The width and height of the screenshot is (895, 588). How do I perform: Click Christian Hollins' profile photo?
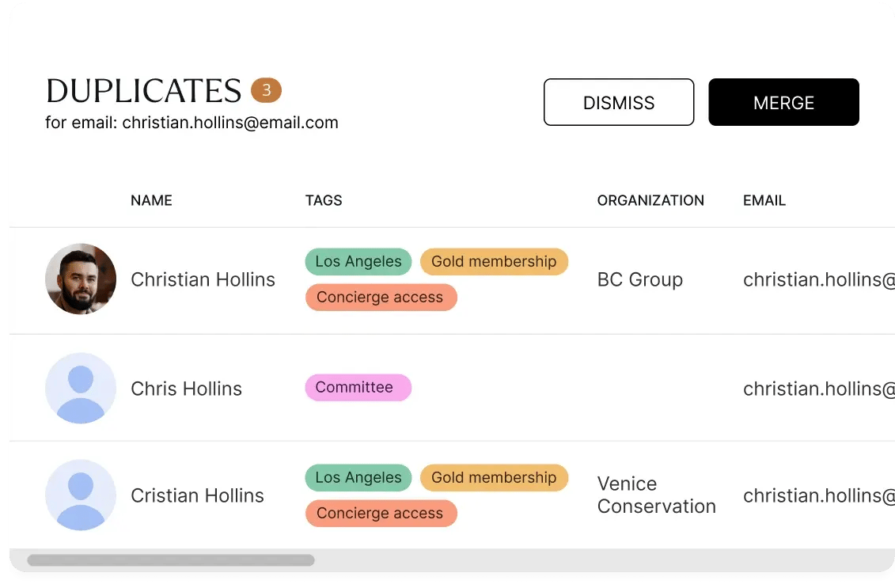pyautogui.click(x=81, y=279)
